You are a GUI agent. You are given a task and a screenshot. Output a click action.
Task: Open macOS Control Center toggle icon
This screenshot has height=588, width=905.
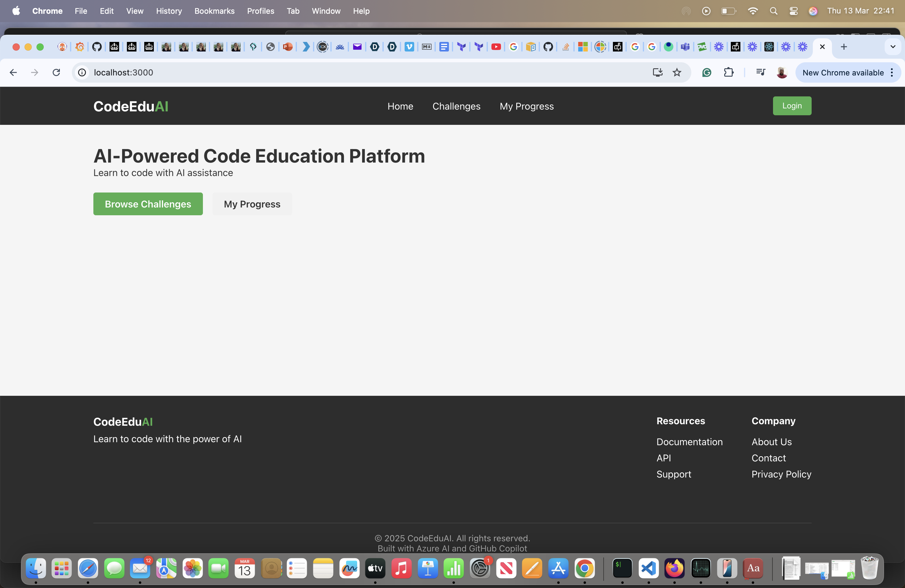point(793,11)
